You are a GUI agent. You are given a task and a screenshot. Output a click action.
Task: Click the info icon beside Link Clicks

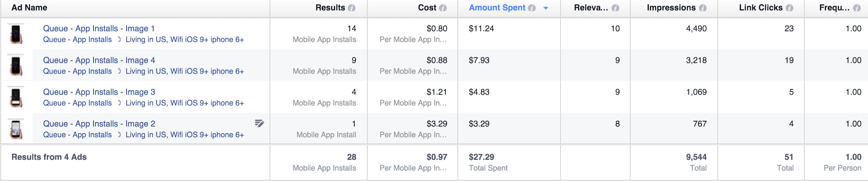789,8
